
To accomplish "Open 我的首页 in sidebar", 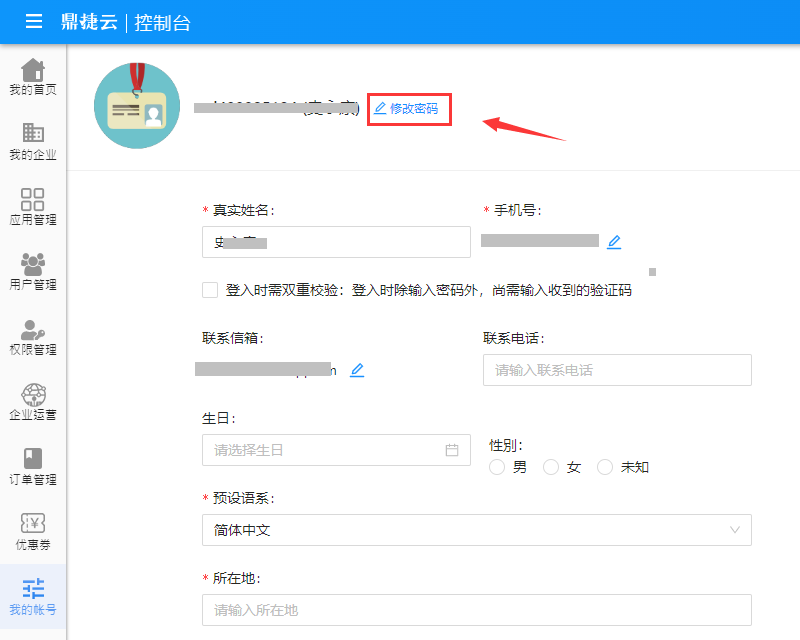I will (33, 77).
